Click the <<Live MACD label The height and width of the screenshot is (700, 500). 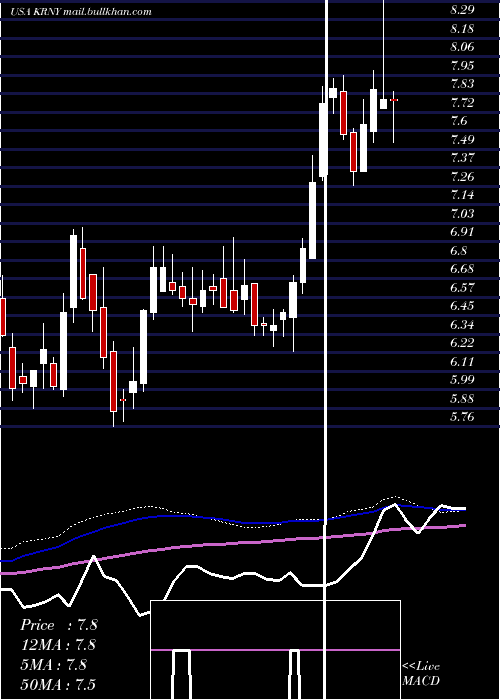click(421, 673)
